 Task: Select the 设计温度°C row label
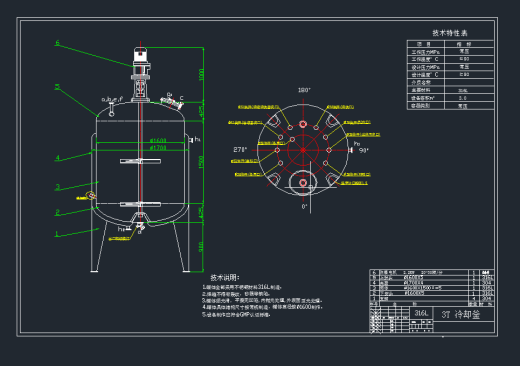(425, 75)
